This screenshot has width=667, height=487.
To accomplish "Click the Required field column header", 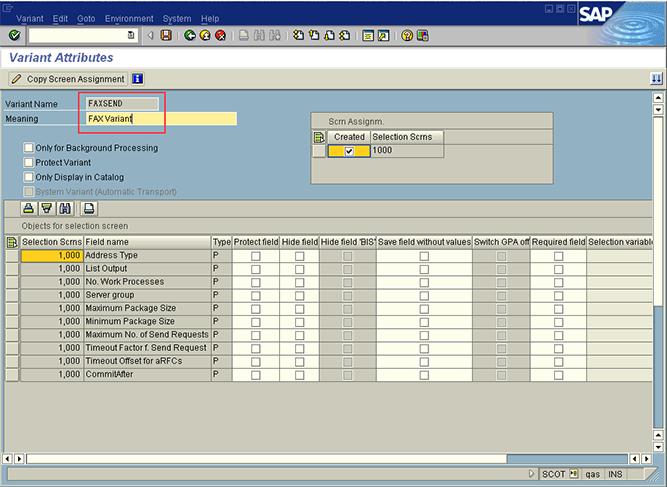I will click(x=558, y=242).
